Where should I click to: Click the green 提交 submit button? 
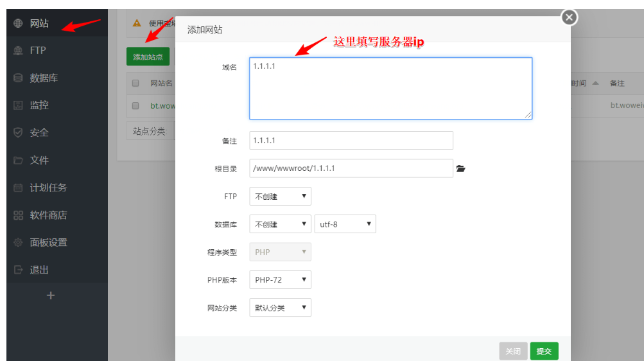pyautogui.click(x=544, y=351)
